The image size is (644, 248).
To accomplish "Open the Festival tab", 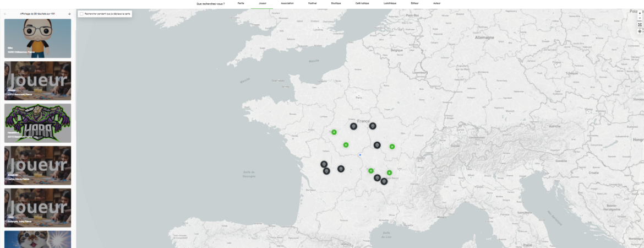I will point(312,3).
